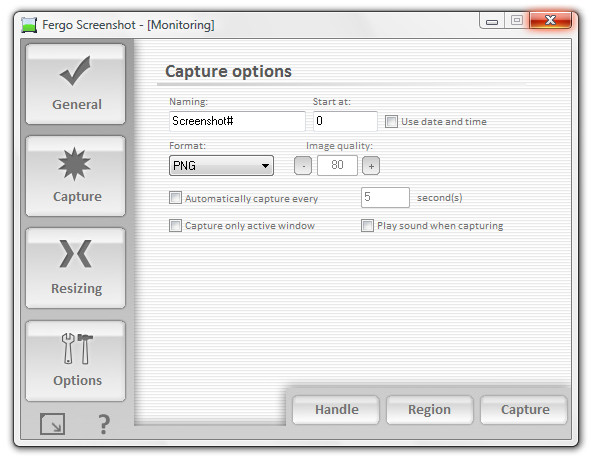Open the Resizing tab
Viewport: 591px width, 465px height.
75,268
